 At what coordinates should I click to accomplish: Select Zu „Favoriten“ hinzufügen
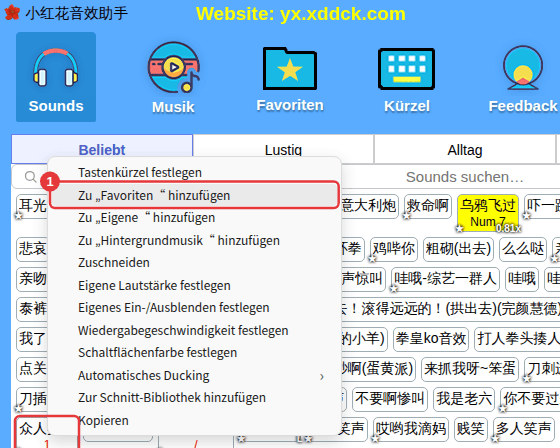[x=195, y=195]
